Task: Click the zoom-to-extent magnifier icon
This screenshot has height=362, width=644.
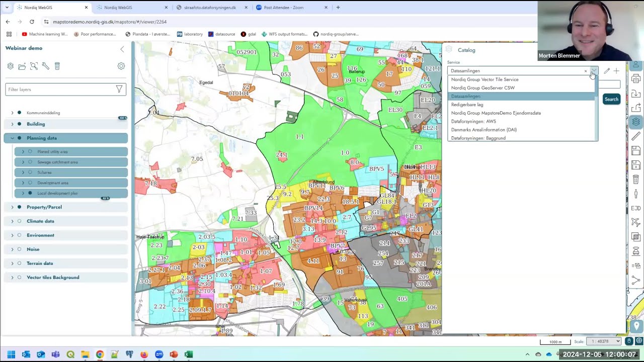Action: point(34,66)
